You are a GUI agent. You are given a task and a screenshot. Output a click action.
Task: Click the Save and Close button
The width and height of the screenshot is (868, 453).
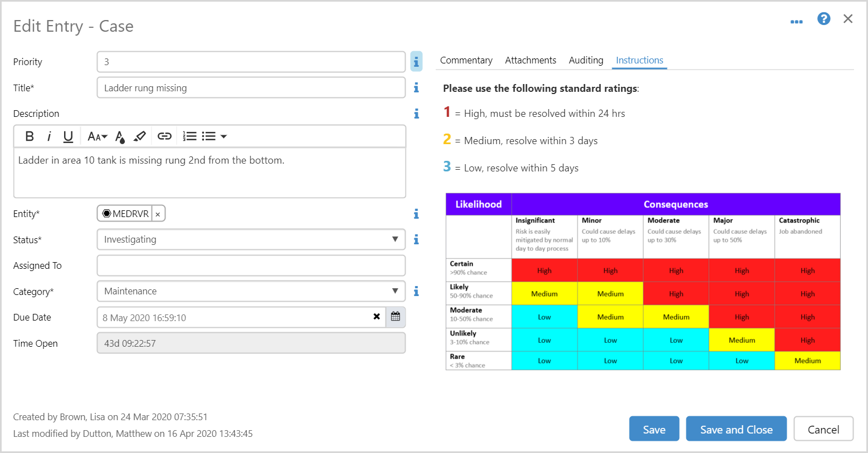(736, 429)
